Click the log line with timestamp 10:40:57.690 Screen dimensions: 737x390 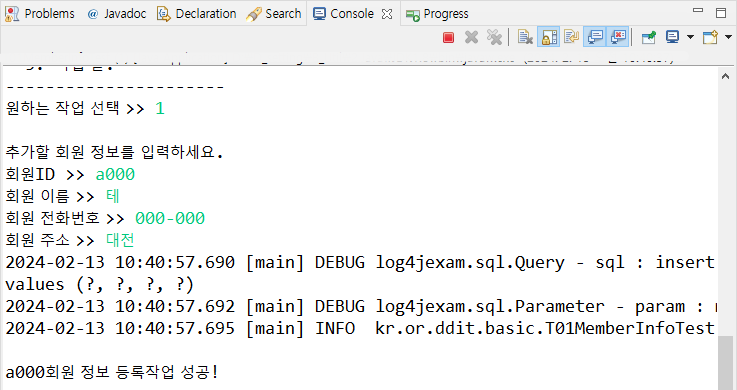click(360, 262)
